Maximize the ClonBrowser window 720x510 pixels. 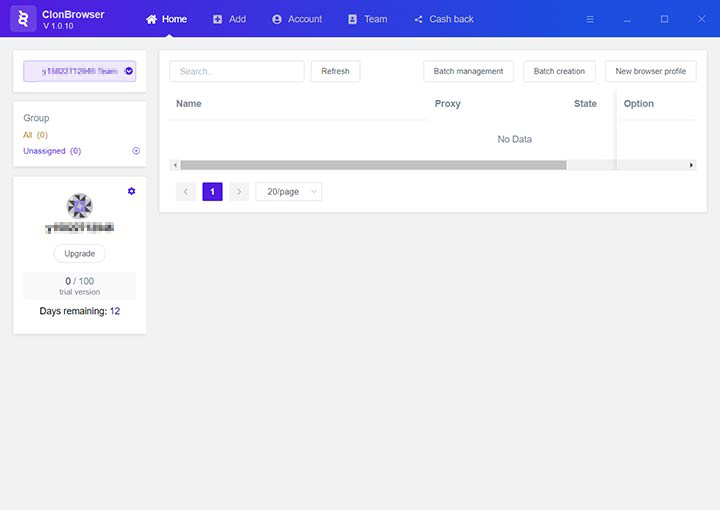coord(664,19)
